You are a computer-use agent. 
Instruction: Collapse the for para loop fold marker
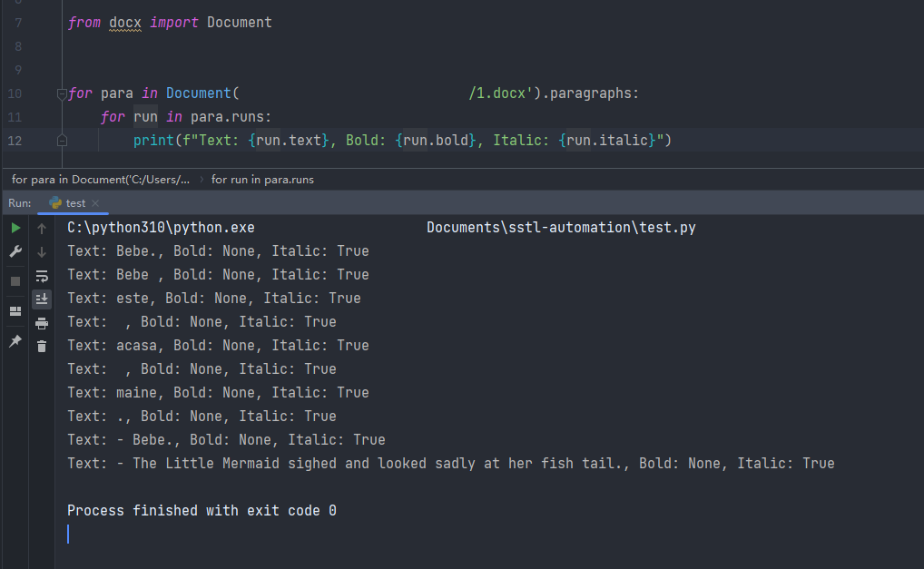62,93
